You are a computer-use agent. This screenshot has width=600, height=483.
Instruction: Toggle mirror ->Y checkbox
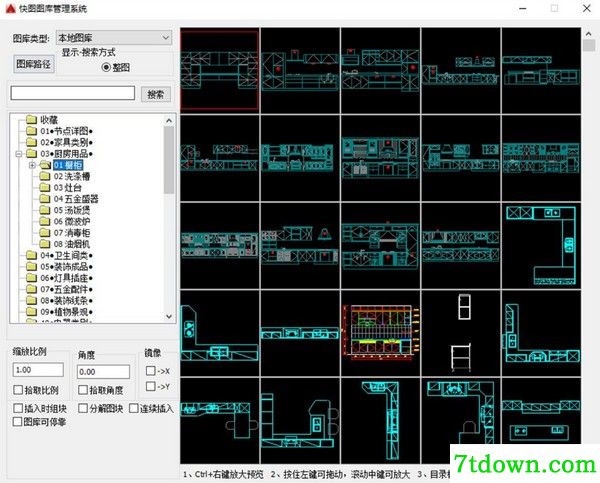pos(151,387)
